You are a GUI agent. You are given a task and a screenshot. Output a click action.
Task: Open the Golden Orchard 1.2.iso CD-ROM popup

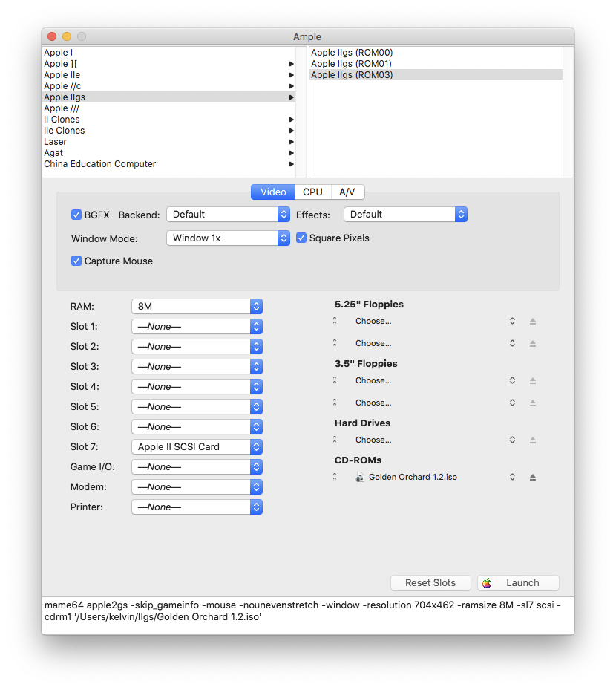(x=434, y=477)
